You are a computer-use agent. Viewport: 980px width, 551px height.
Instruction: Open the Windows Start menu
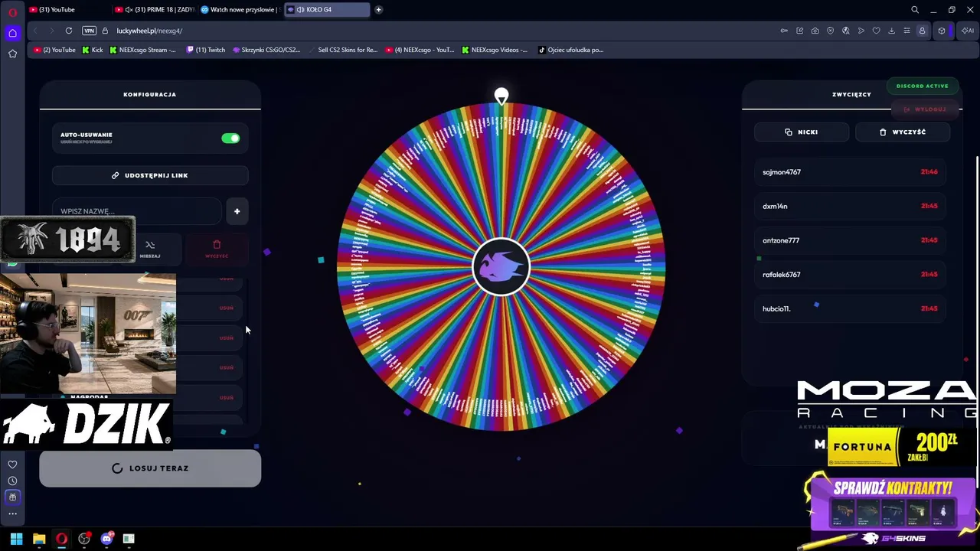(16, 539)
